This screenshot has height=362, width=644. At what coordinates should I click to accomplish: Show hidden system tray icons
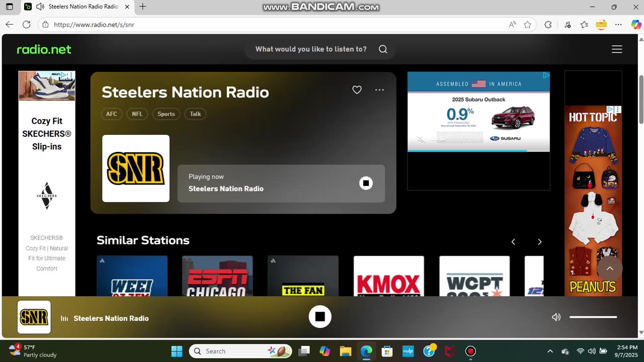coord(550,351)
